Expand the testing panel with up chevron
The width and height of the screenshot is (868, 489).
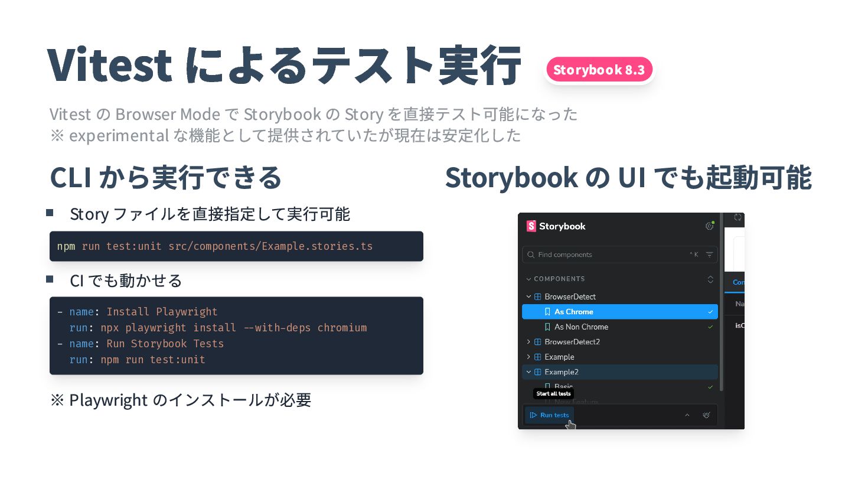pos(687,415)
